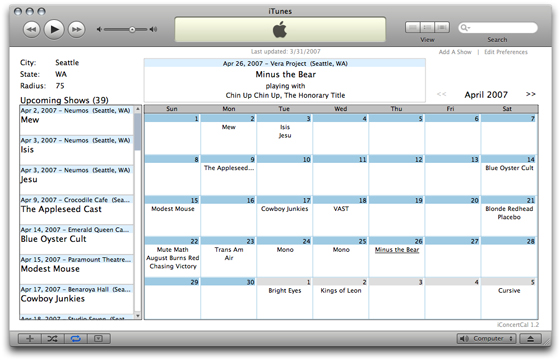Click the WA state value
The width and height of the screenshot is (560, 360).
pos(61,74)
